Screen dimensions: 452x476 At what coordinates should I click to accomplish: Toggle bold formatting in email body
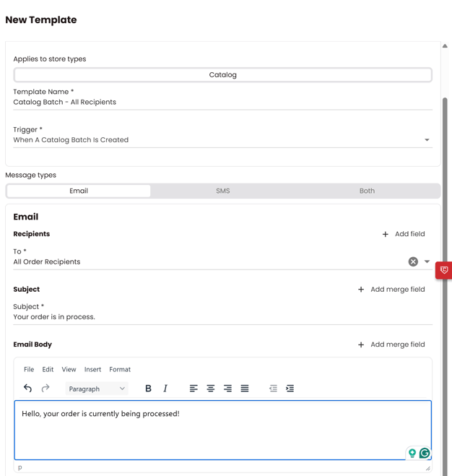click(x=148, y=389)
